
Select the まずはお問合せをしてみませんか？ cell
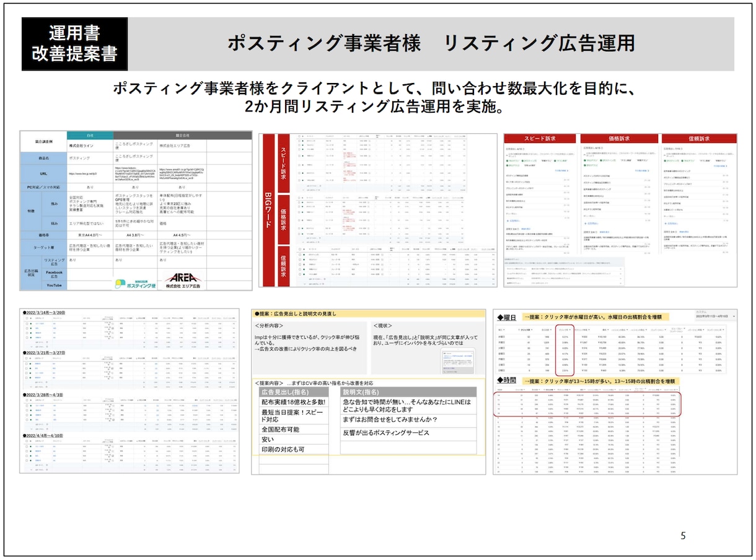point(408,420)
